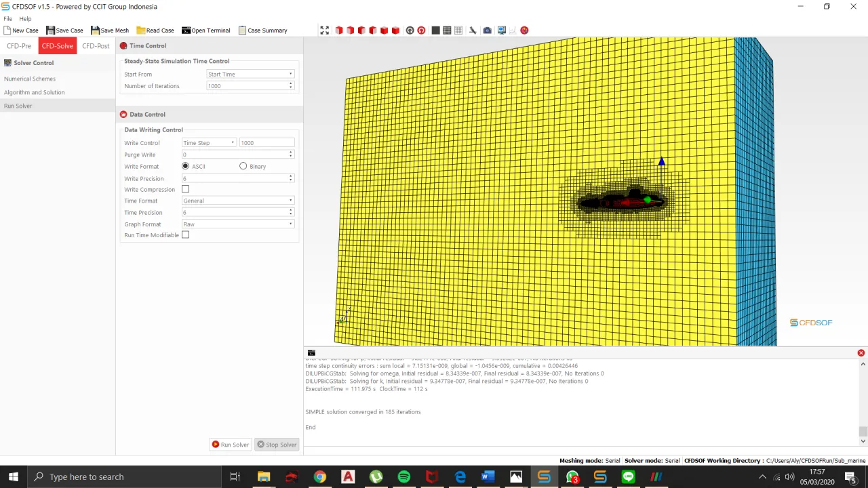Switch to solid surface display icon
868x488 pixels.
coord(435,30)
